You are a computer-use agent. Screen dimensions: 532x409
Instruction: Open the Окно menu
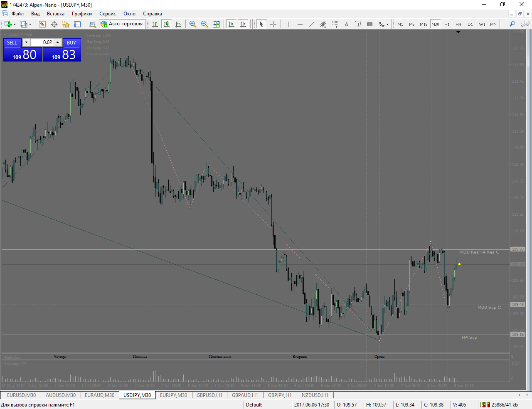[130, 14]
